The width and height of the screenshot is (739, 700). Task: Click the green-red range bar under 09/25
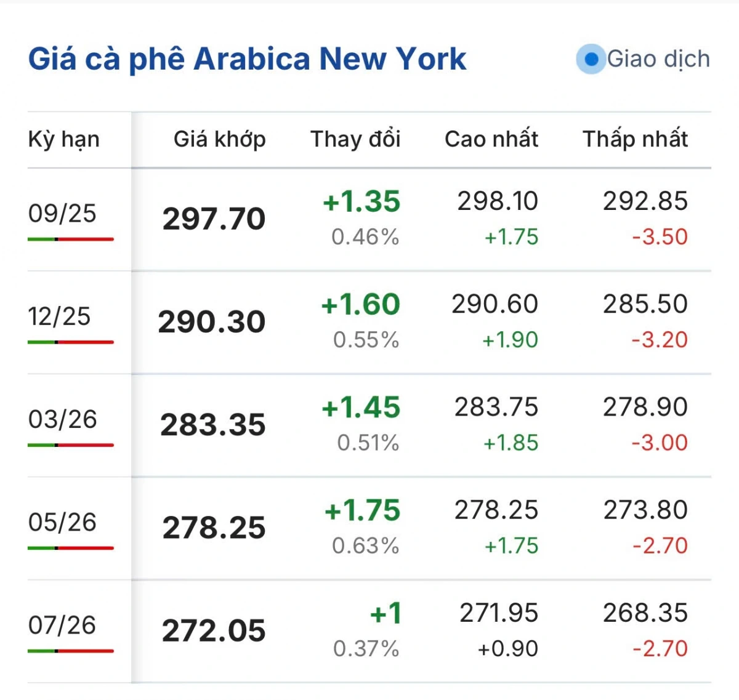(71, 239)
